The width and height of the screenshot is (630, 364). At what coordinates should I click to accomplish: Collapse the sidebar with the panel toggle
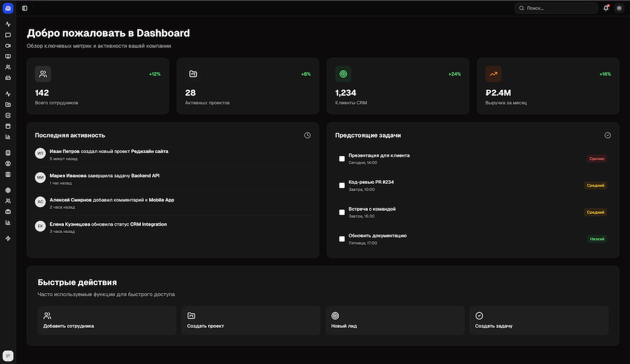pyautogui.click(x=25, y=8)
